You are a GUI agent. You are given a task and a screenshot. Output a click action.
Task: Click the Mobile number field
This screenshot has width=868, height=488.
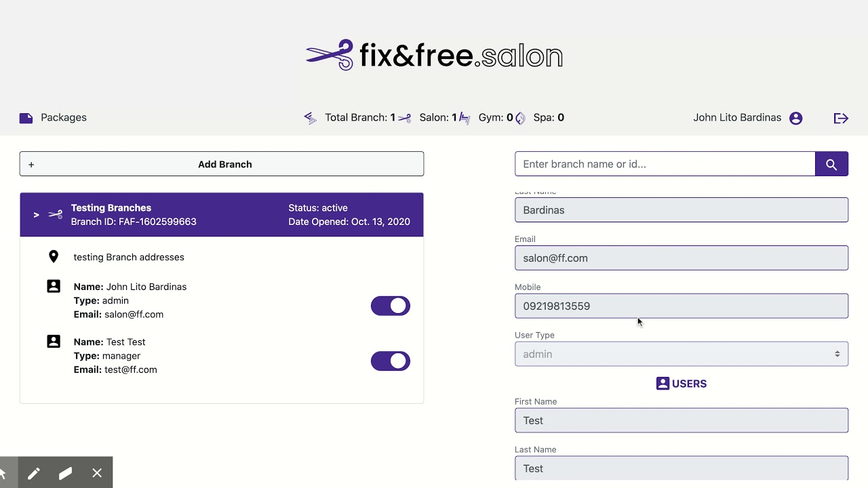pyautogui.click(x=682, y=306)
